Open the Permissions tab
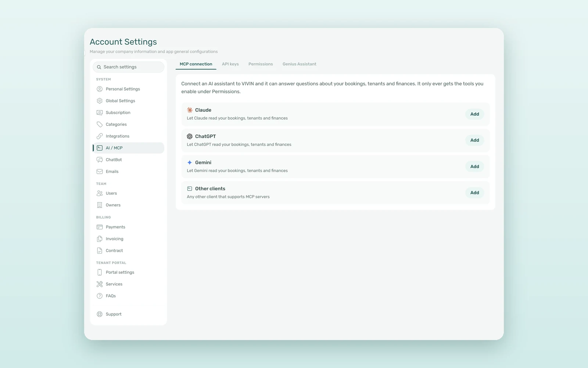This screenshot has height=368, width=588. click(261, 64)
